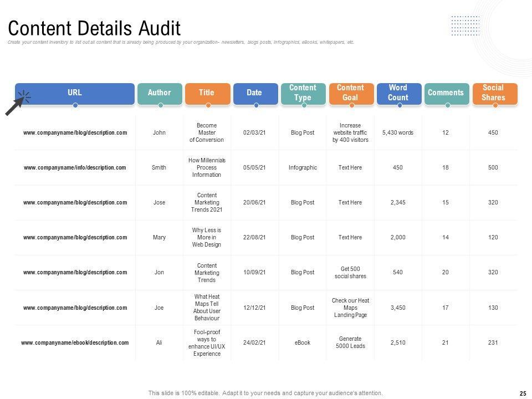Select the author cell 'Smith'
This screenshot has width=532, height=399.
[x=159, y=167]
